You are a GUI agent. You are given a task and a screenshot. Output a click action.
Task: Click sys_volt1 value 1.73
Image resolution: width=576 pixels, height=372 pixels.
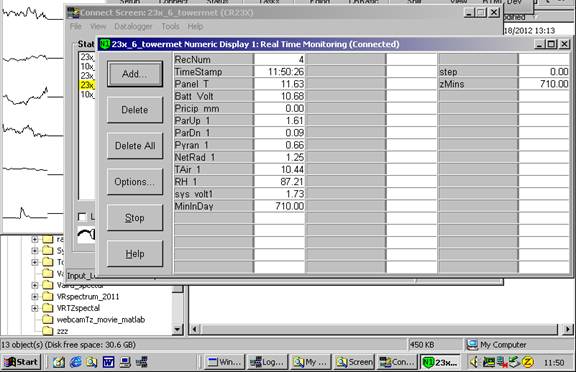(x=279, y=194)
